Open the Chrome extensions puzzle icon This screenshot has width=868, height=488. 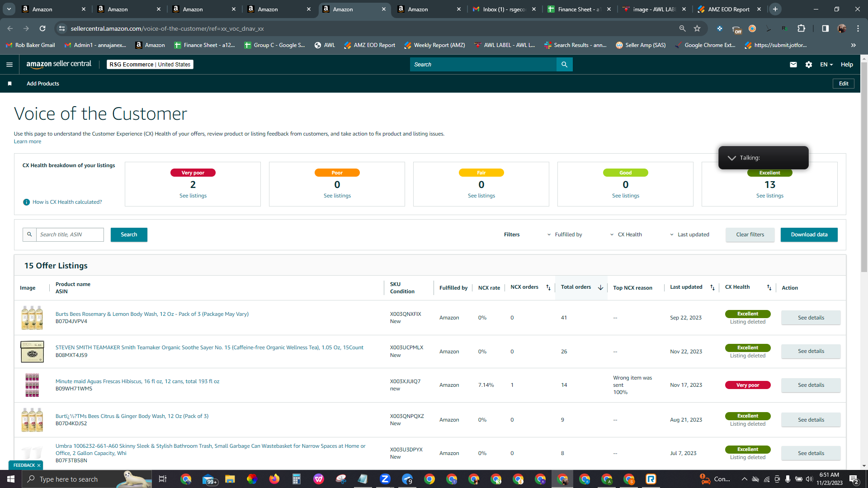(x=801, y=28)
